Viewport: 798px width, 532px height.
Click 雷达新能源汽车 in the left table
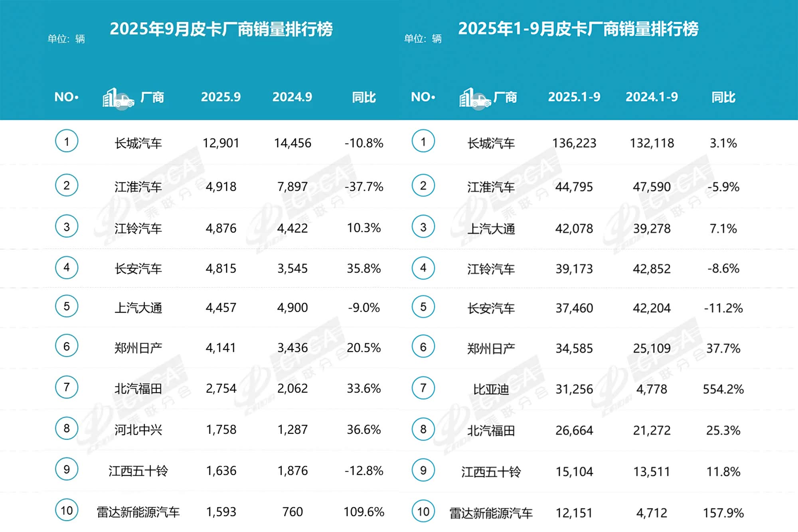138,512
